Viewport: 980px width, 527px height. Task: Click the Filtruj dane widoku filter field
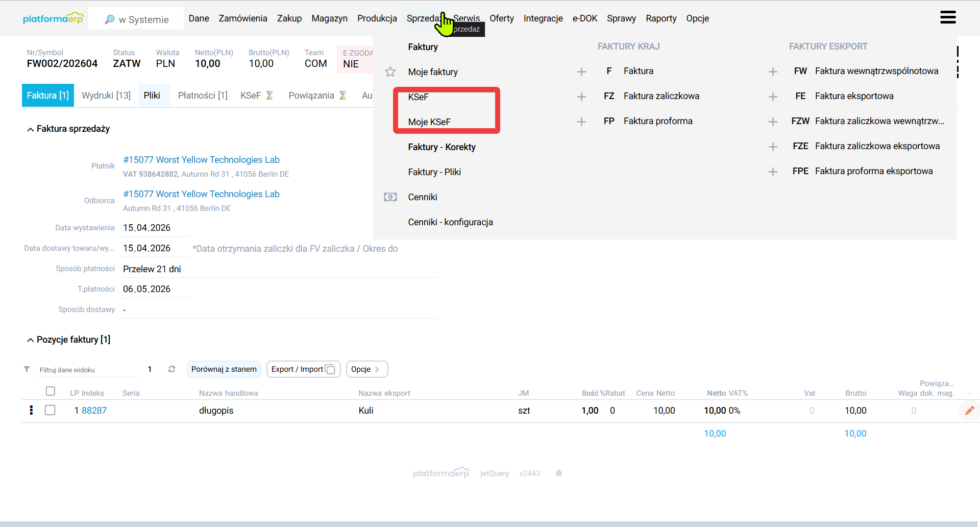pos(87,370)
